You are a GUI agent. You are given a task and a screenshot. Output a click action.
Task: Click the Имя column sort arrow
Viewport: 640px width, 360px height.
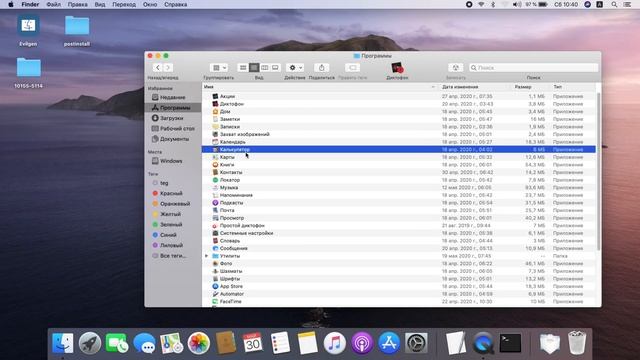tap(433, 87)
